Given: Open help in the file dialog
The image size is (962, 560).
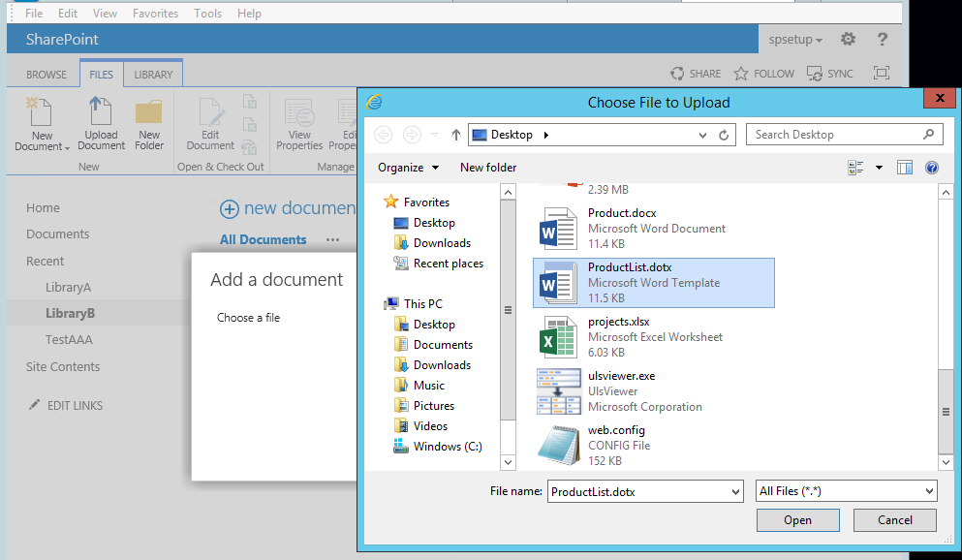Looking at the screenshot, I should pyautogui.click(x=932, y=168).
